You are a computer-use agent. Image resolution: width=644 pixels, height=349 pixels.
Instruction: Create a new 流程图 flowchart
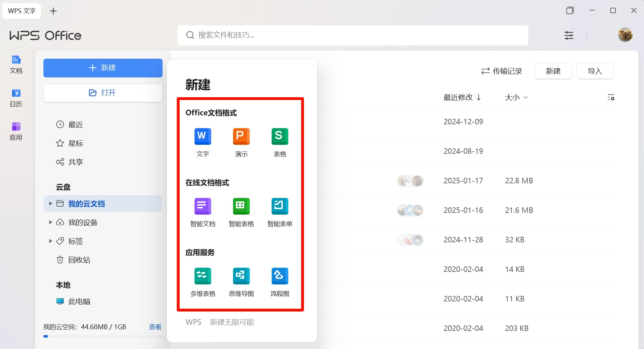pos(280,282)
